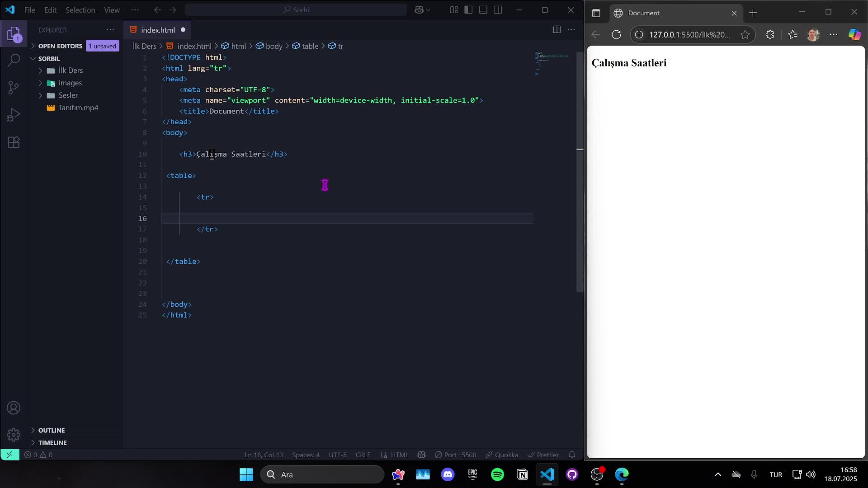
Task: Open the notifications bell in status bar
Action: (572, 455)
